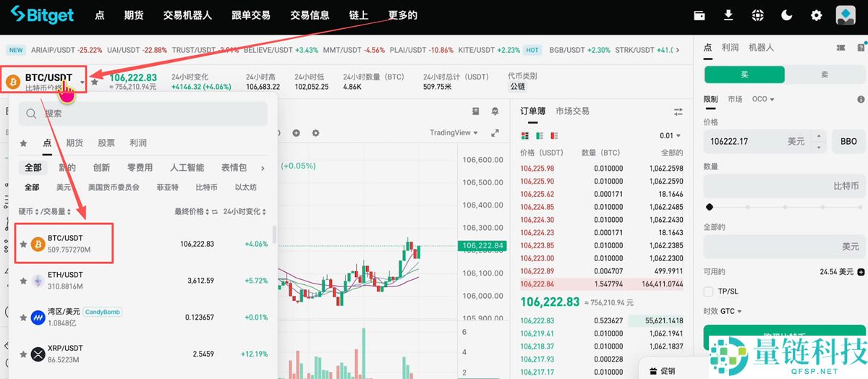Screen dimensions: 868x379
Task: Switch to 市场交易 tab
Action: (572, 111)
